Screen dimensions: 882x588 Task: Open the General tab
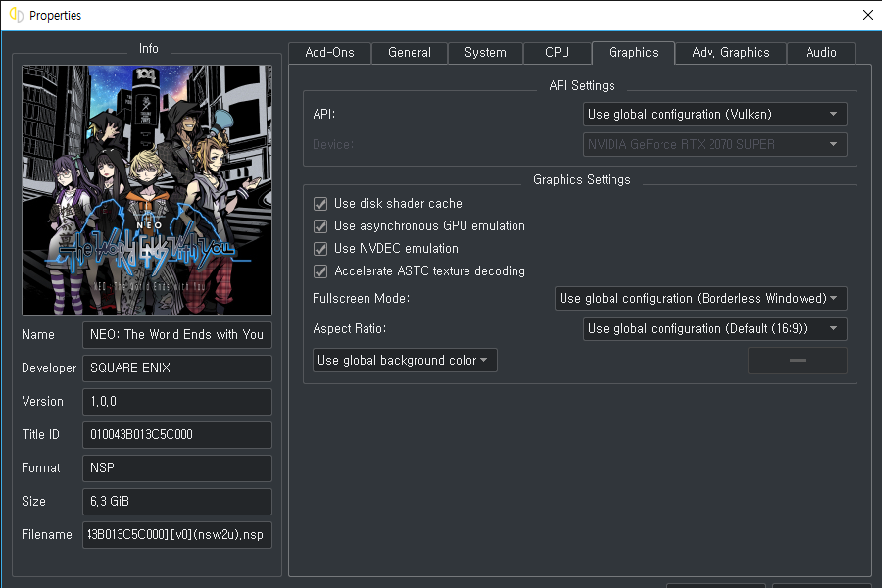[410, 53]
